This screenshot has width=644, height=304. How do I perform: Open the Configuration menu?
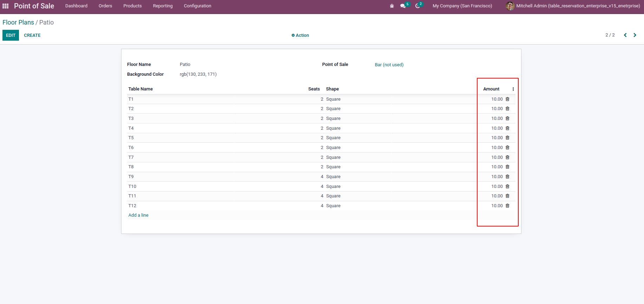click(x=197, y=6)
